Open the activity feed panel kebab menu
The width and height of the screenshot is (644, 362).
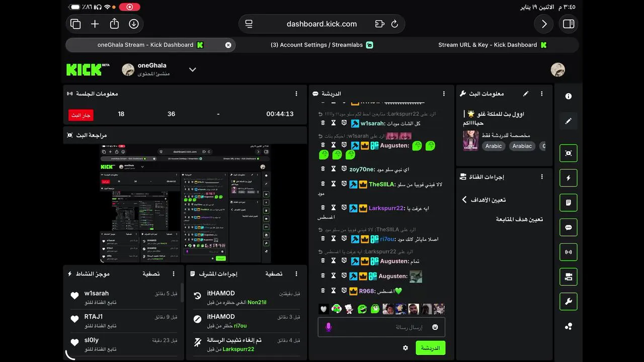click(174, 274)
